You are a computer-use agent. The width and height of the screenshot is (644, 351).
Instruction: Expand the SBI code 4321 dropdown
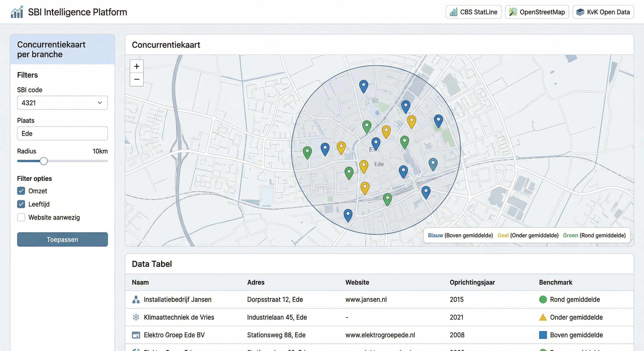pyautogui.click(x=62, y=103)
